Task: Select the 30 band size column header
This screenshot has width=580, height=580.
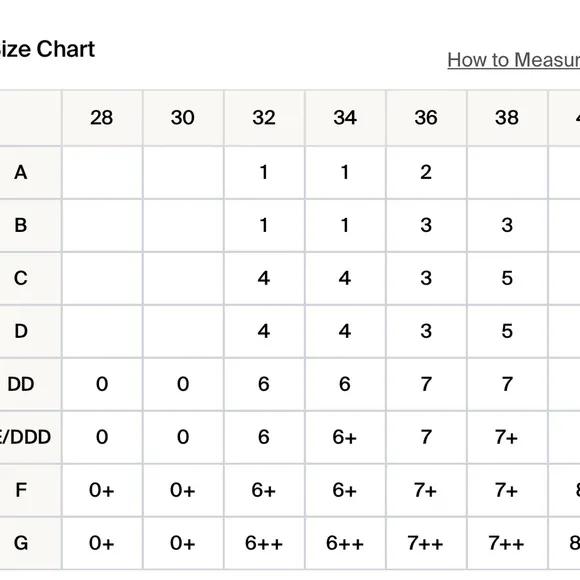Action: tap(183, 118)
